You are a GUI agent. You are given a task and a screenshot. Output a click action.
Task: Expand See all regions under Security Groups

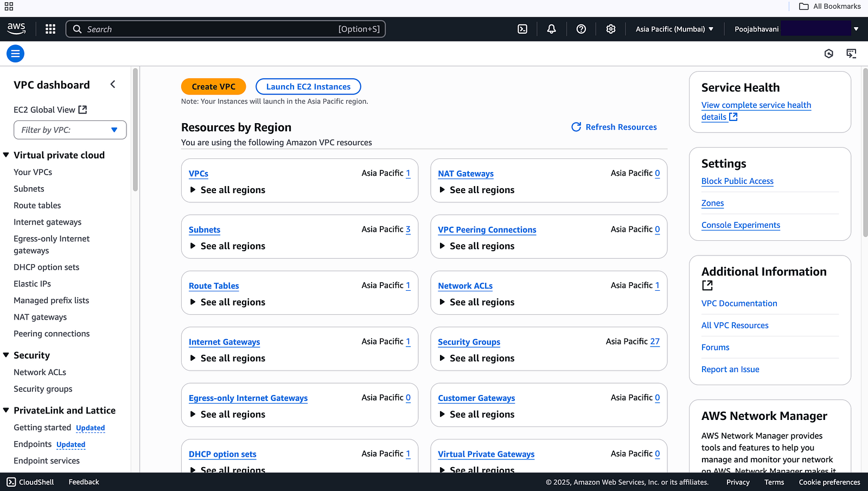(476, 358)
